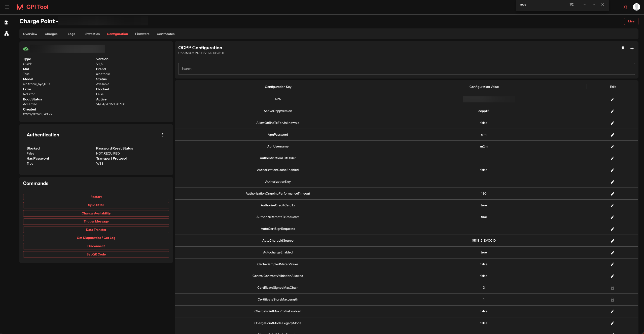The width and height of the screenshot is (644, 334).
Task: Open the Authentication three-dot menu
Action: click(x=163, y=135)
